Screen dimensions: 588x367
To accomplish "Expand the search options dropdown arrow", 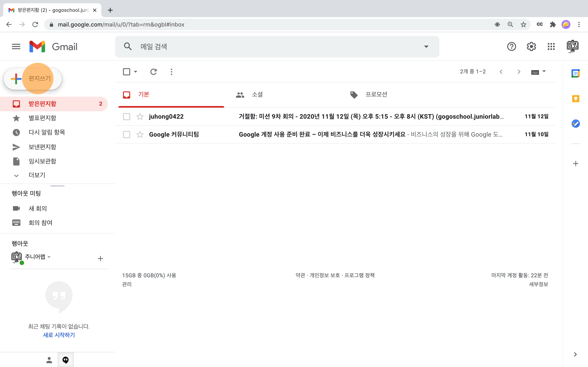I will pos(426,47).
